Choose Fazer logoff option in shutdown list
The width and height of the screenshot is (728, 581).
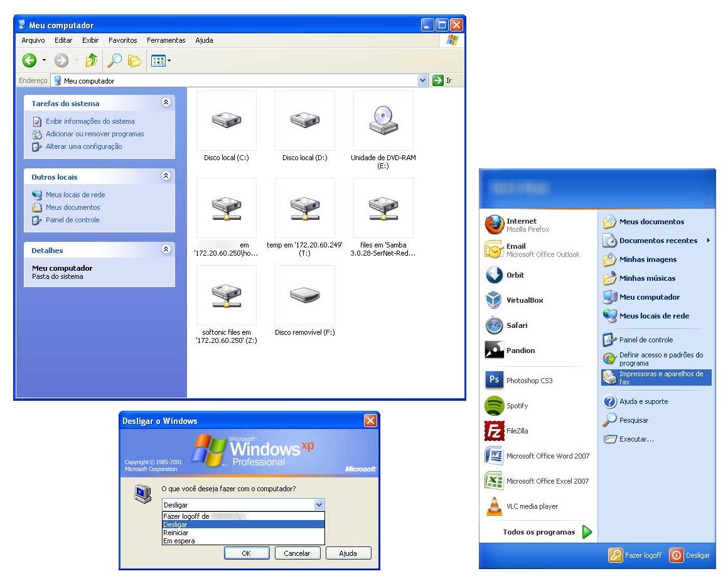(244, 516)
